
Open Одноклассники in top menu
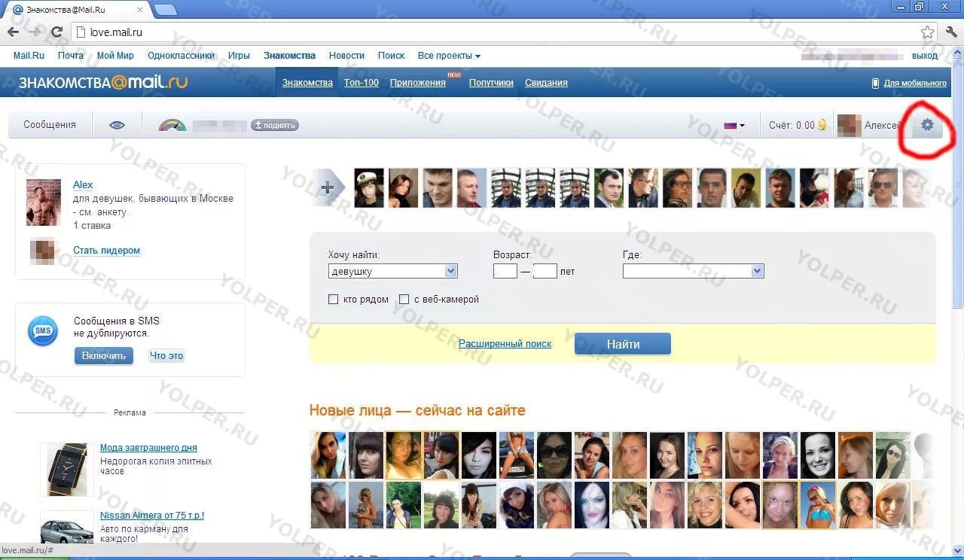point(182,56)
